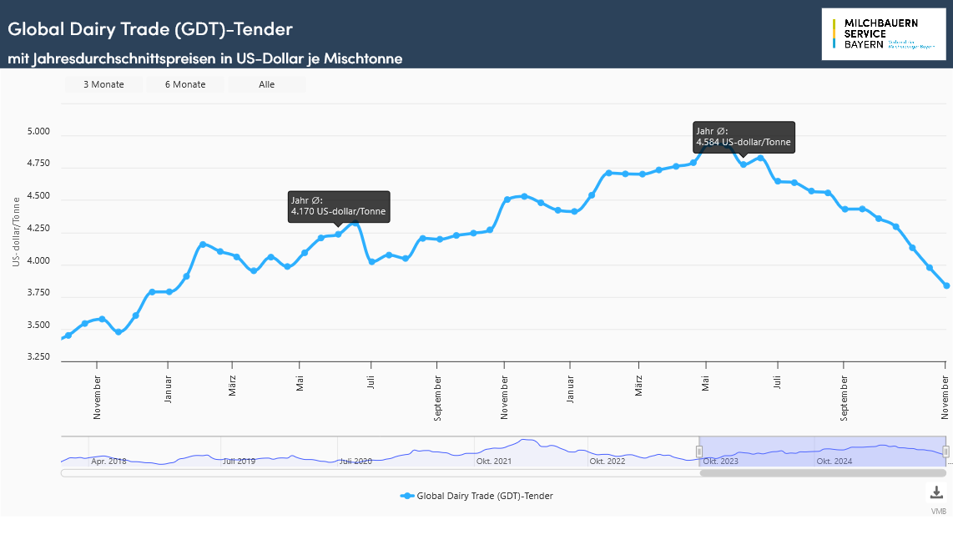Click the Milchbauern Service Bayern logo
Image resolution: width=953 pixels, height=560 pixels.
coord(883,34)
